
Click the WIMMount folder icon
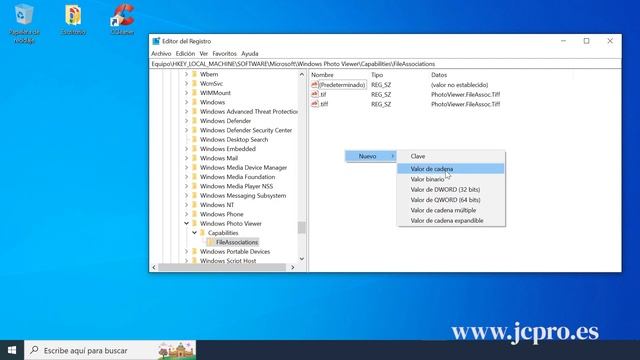pyautogui.click(x=195, y=93)
